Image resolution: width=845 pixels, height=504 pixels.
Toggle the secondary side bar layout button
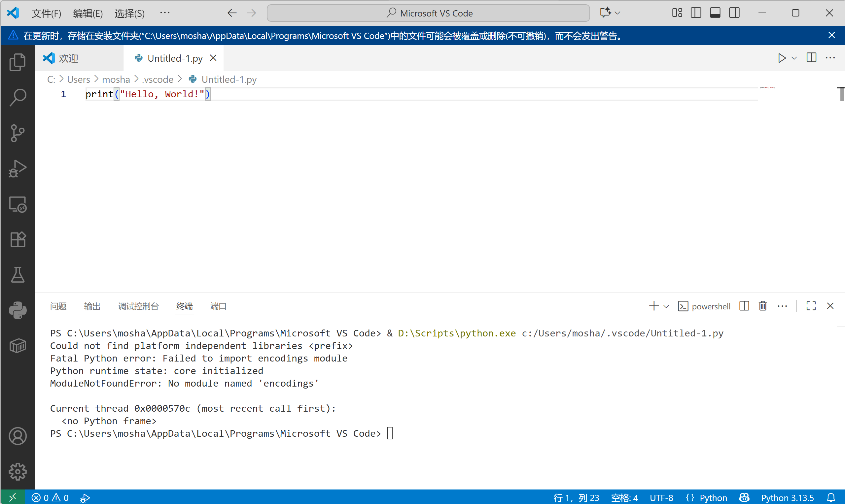[734, 13]
